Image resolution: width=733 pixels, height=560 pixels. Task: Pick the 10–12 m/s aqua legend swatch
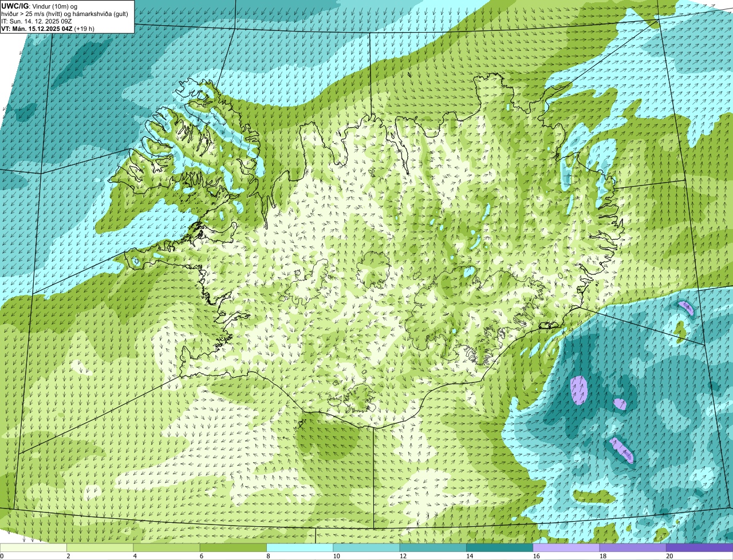[x=366, y=547]
